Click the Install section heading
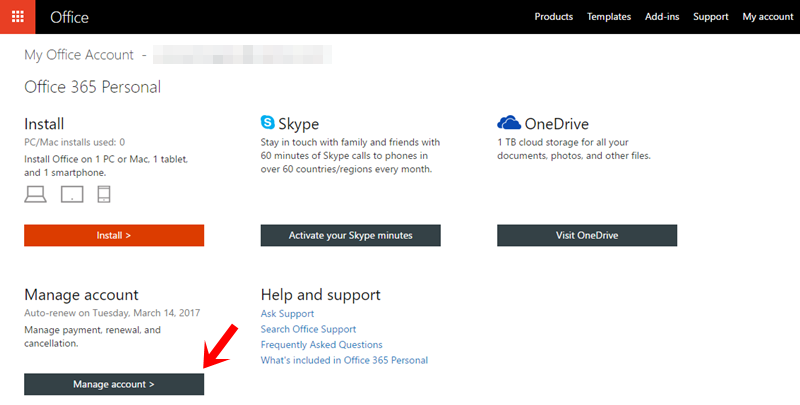 44,123
